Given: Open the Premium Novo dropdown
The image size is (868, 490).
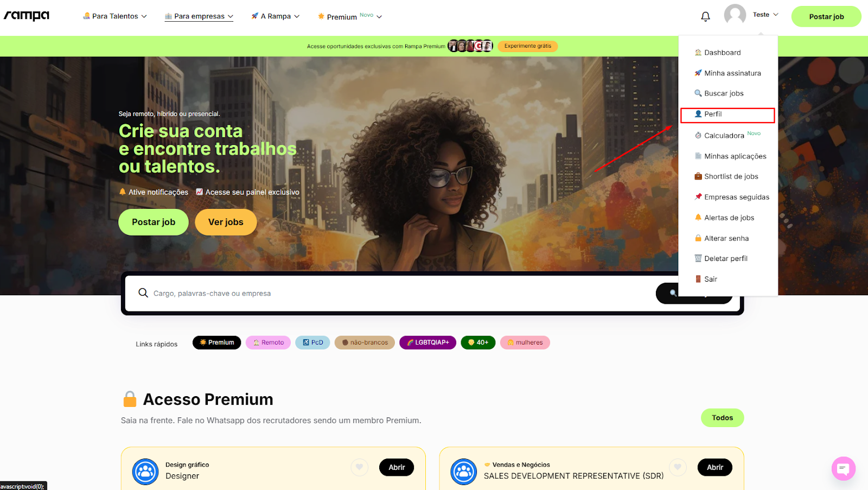Looking at the screenshot, I should (350, 16).
